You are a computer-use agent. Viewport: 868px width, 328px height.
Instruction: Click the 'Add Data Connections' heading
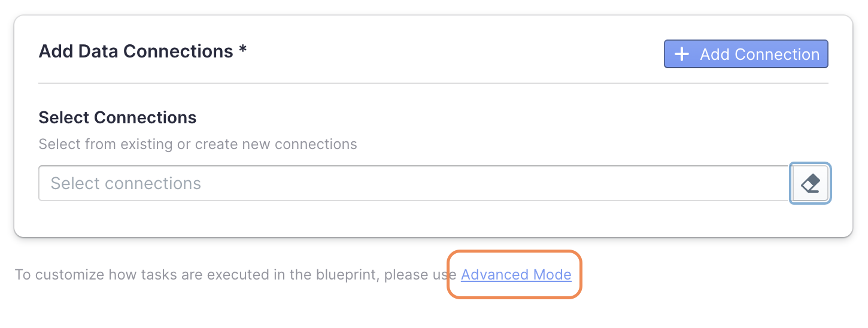pyautogui.click(x=135, y=51)
